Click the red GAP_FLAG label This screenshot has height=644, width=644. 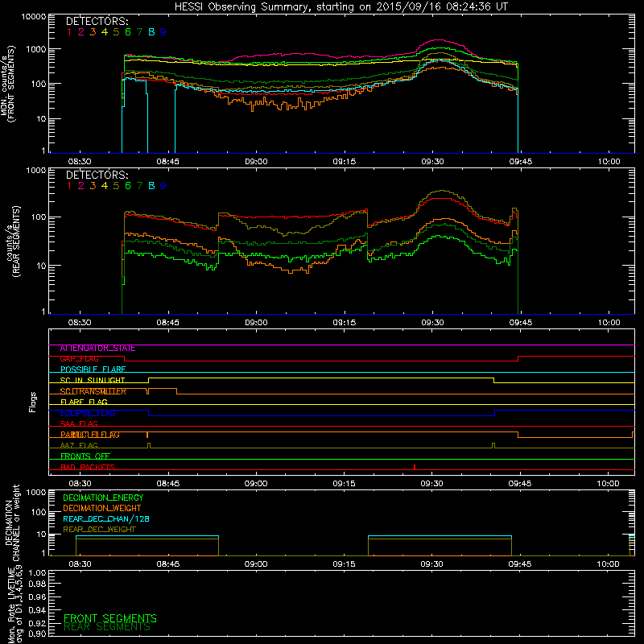pyautogui.click(x=79, y=359)
